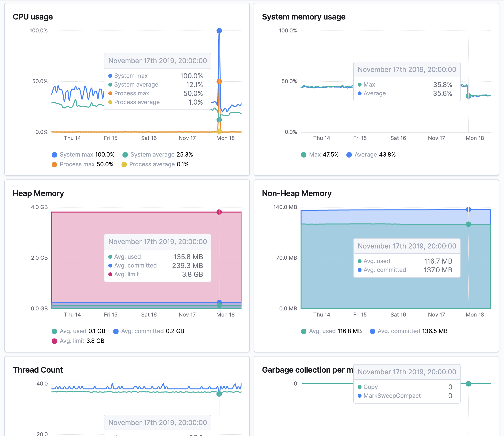Toggle the Max legend dot on System memory usage
The image size is (504, 436).
[x=303, y=154]
